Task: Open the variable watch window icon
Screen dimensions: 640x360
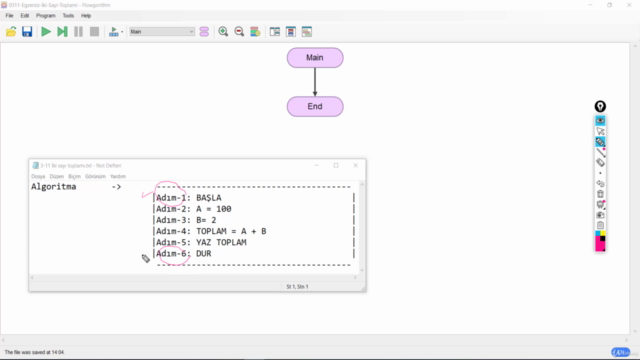Action: tap(291, 32)
